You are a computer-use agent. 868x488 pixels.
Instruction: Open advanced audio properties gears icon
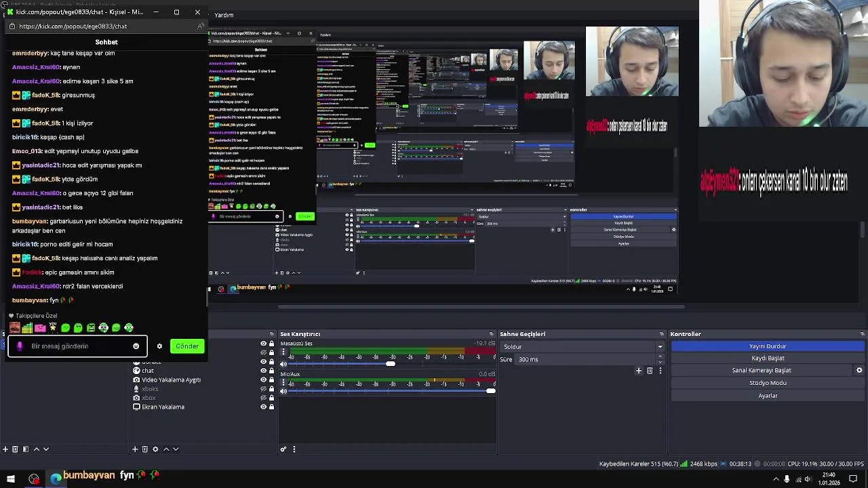283,449
